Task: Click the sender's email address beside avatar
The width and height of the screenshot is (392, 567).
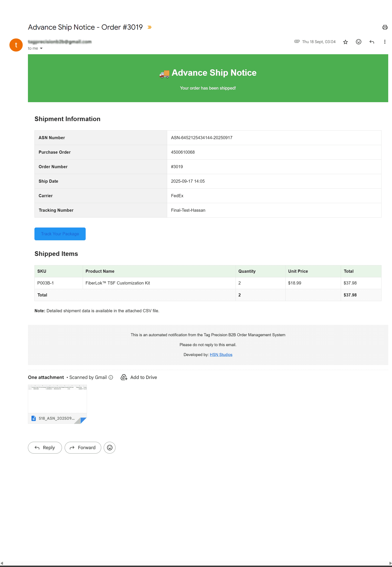Action: pos(60,42)
